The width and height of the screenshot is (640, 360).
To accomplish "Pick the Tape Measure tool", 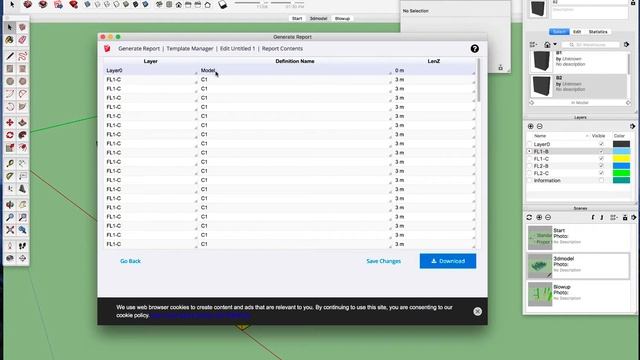I will coord(10,164).
